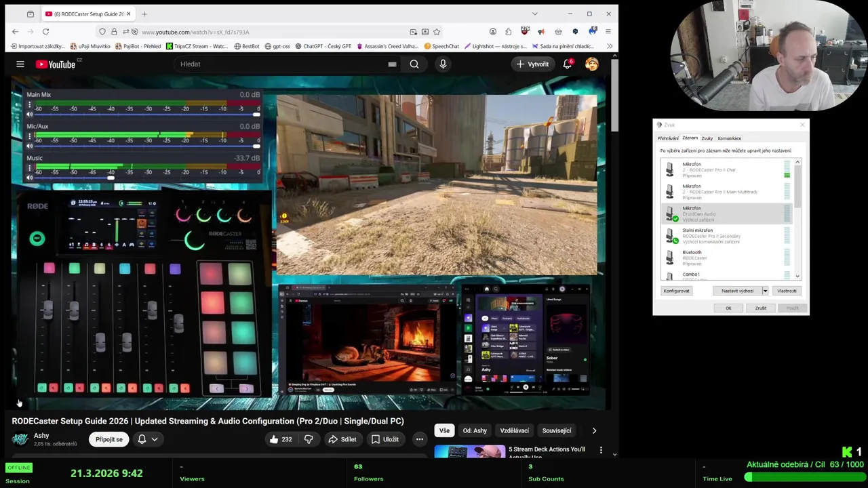Dislike the RODECaster video
This screenshot has width=868, height=488.
point(309,439)
